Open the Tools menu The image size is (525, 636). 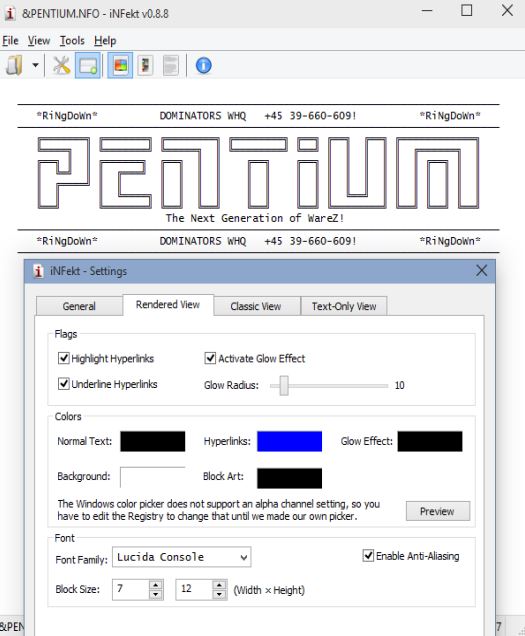pos(72,41)
